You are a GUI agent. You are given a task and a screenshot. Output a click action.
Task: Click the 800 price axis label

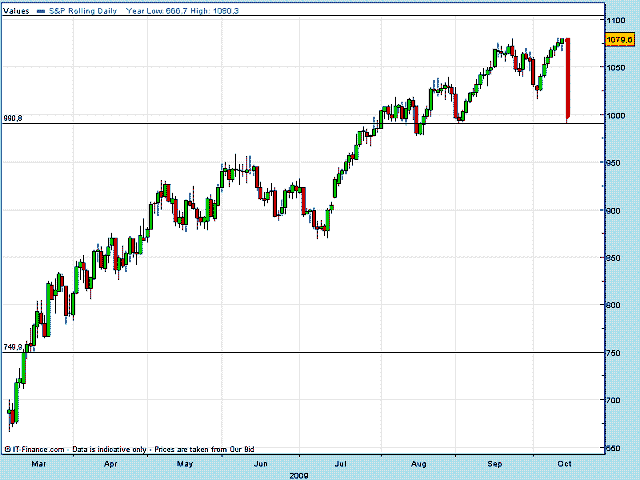click(x=613, y=305)
